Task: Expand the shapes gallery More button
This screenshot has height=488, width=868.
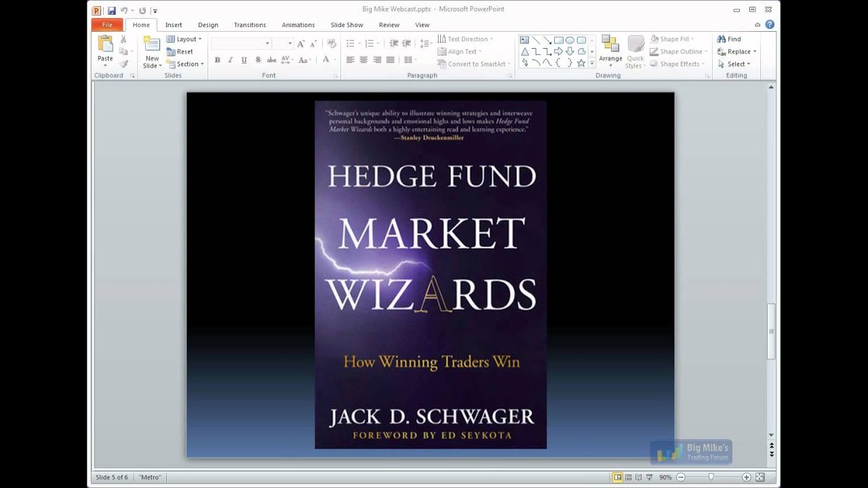Action: 592,63
